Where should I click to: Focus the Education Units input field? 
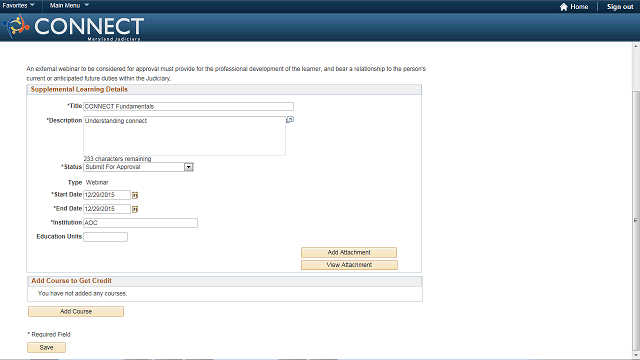pos(105,237)
